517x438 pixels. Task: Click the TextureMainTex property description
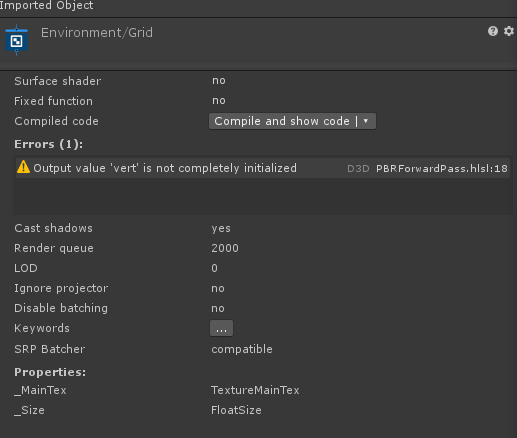click(x=255, y=390)
